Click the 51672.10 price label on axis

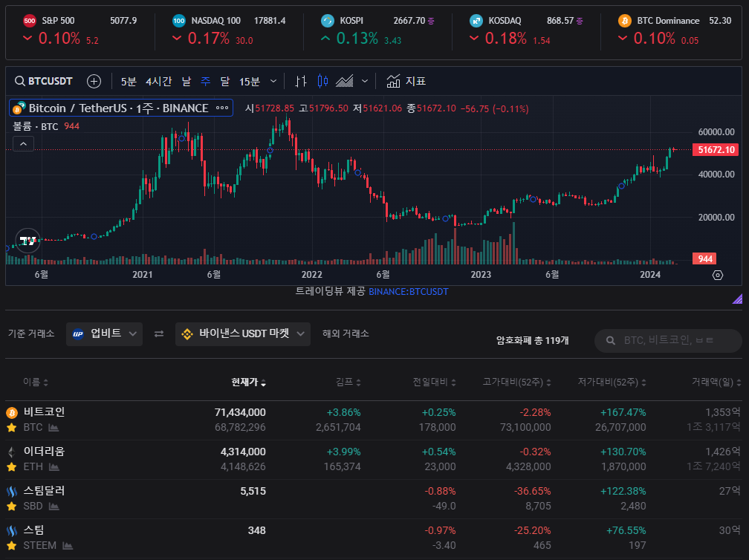(x=716, y=150)
